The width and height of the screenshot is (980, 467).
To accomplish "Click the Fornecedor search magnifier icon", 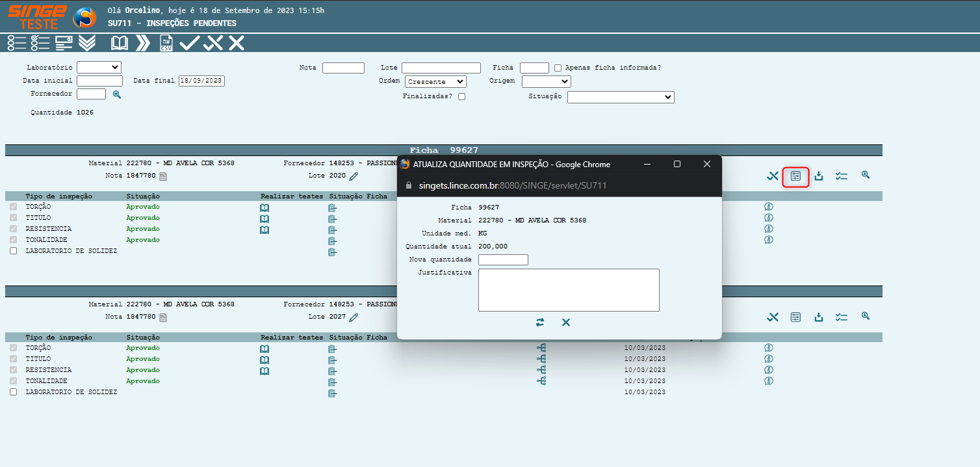I will point(117,94).
